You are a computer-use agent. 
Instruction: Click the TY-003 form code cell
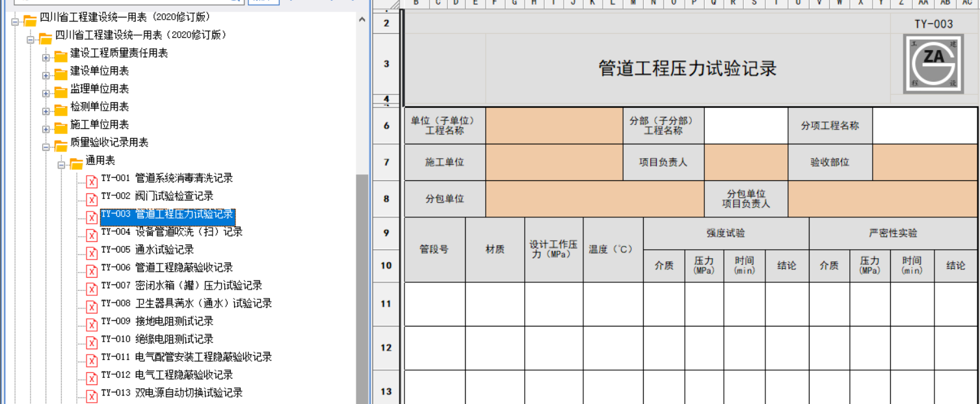[933, 24]
